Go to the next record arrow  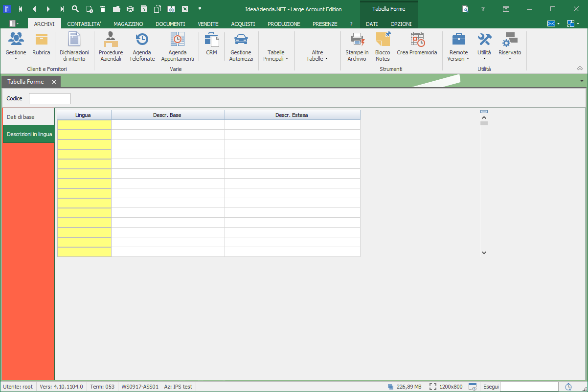48,9
